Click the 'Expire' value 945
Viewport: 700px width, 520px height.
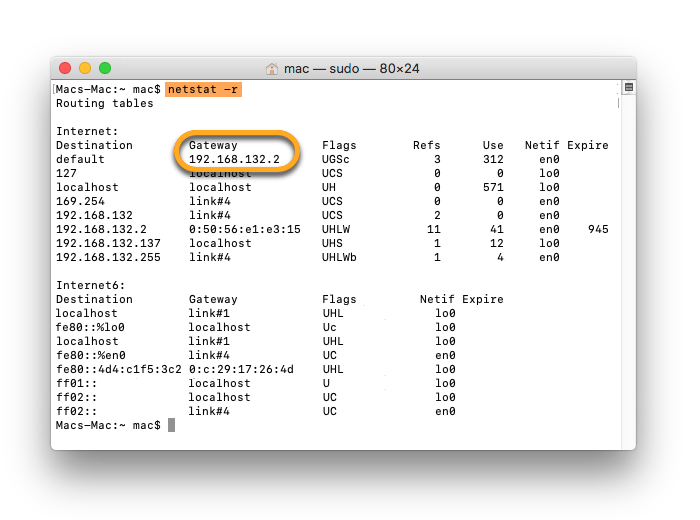[x=598, y=229]
